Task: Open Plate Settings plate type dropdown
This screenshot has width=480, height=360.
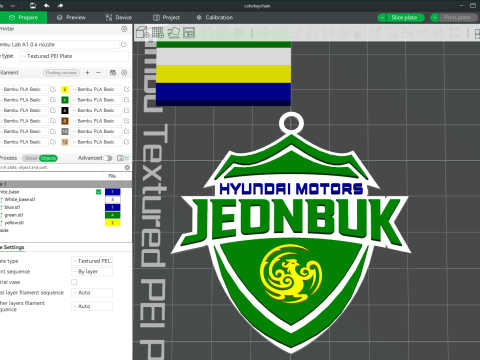Action: tap(92, 261)
